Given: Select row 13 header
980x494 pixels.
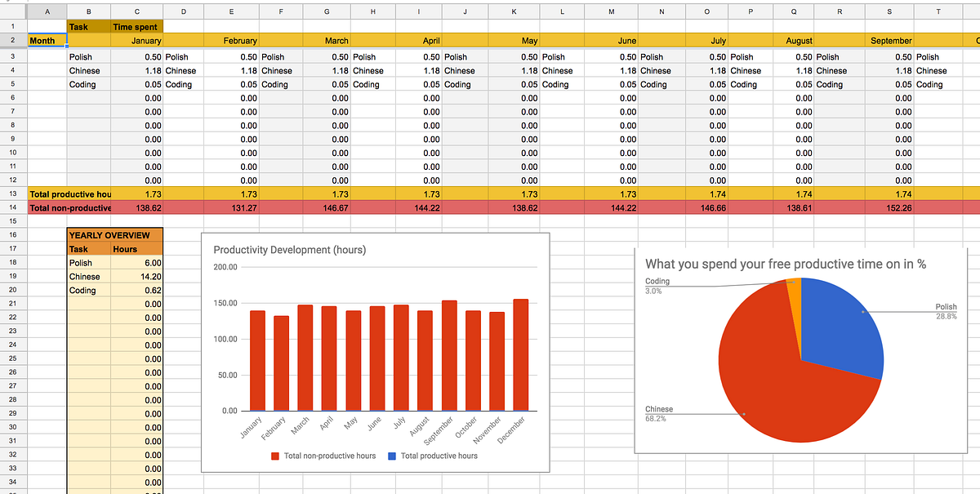Looking at the screenshot, I should (x=13, y=194).
